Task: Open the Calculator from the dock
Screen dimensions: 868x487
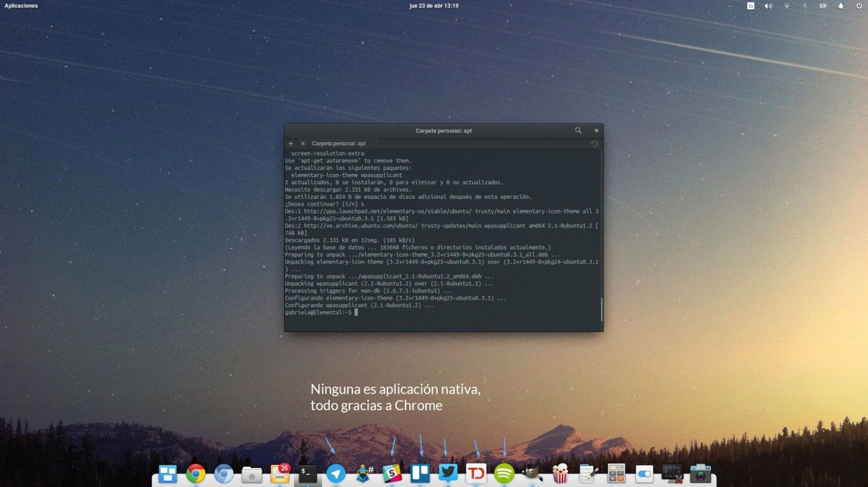Action: 616,473
